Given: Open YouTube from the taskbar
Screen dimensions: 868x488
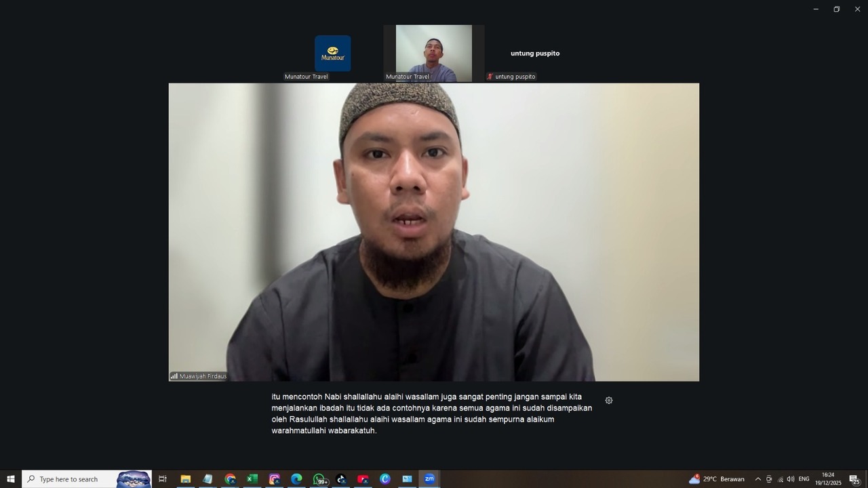Looking at the screenshot, I should tap(363, 479).
